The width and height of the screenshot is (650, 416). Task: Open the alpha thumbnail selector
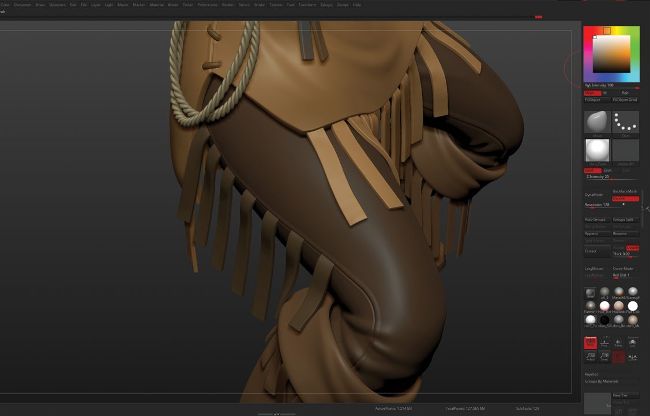(597, 151)
